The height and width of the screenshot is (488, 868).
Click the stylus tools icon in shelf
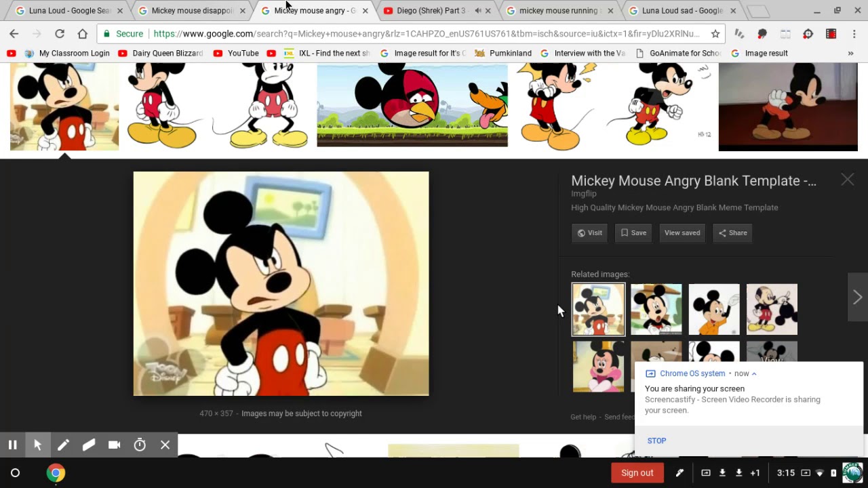click(679, 473)
